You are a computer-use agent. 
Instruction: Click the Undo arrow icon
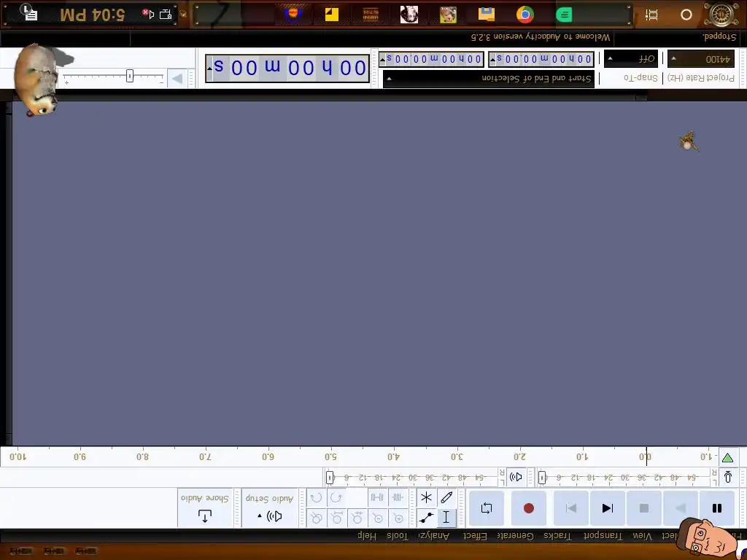pos(336,497)
